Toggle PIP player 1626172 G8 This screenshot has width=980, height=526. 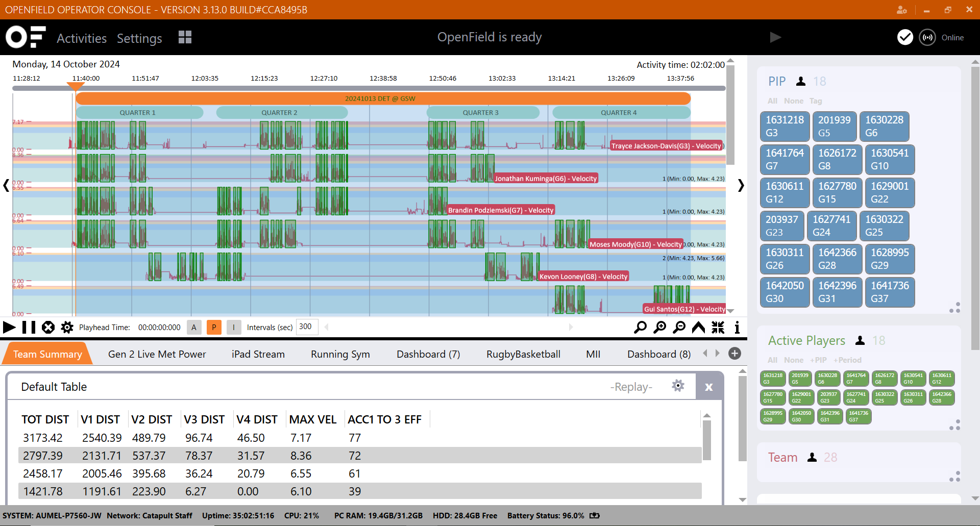pyautogui.click(x=838, y=159)
